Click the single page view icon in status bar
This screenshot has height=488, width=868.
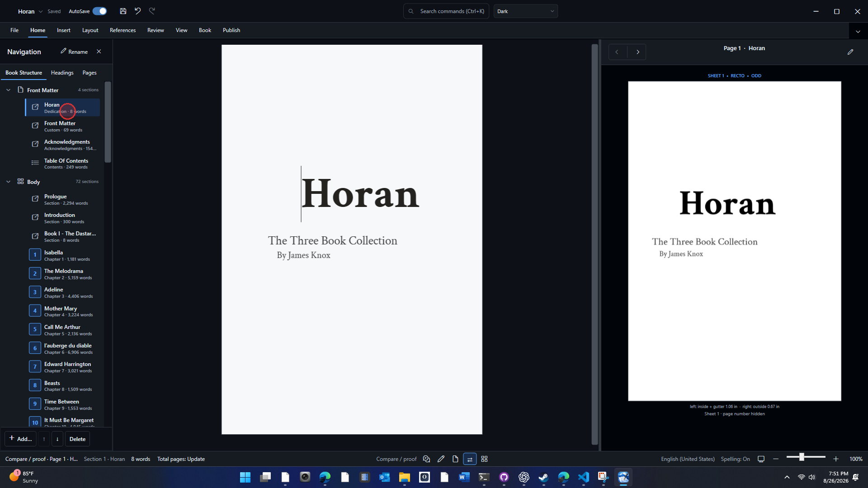point(455,459)
